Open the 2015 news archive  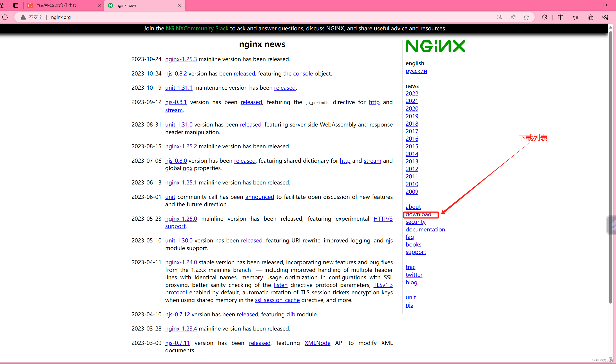point(412,146)
